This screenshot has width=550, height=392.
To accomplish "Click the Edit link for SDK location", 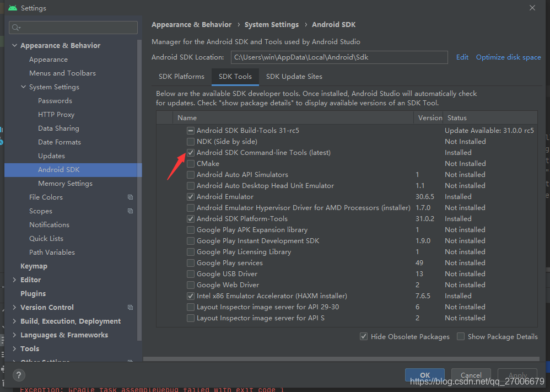I will 462,57.
